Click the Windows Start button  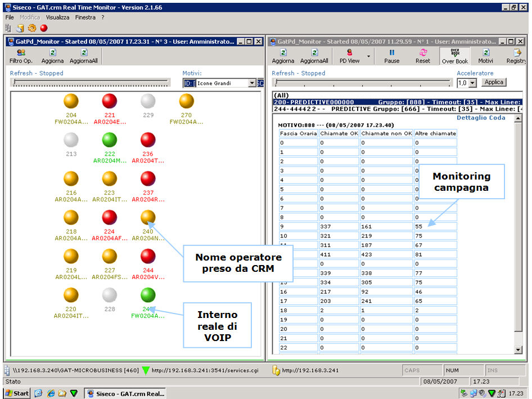pos(17,393)
